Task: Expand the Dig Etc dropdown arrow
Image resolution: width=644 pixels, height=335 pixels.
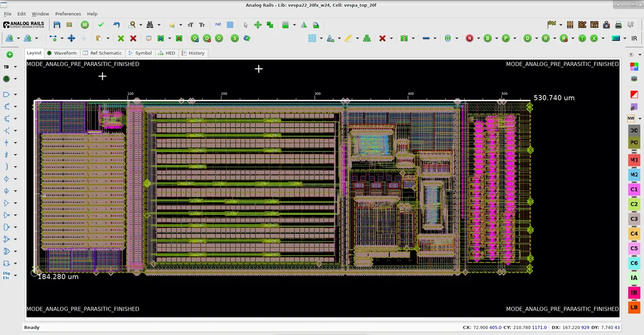Action: tap(16, 275)
